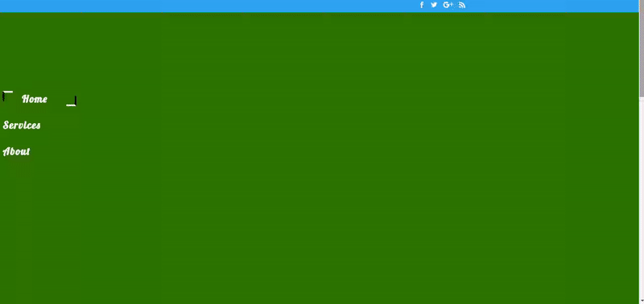
Task: Select the About menu item
Action: (16, 151)
